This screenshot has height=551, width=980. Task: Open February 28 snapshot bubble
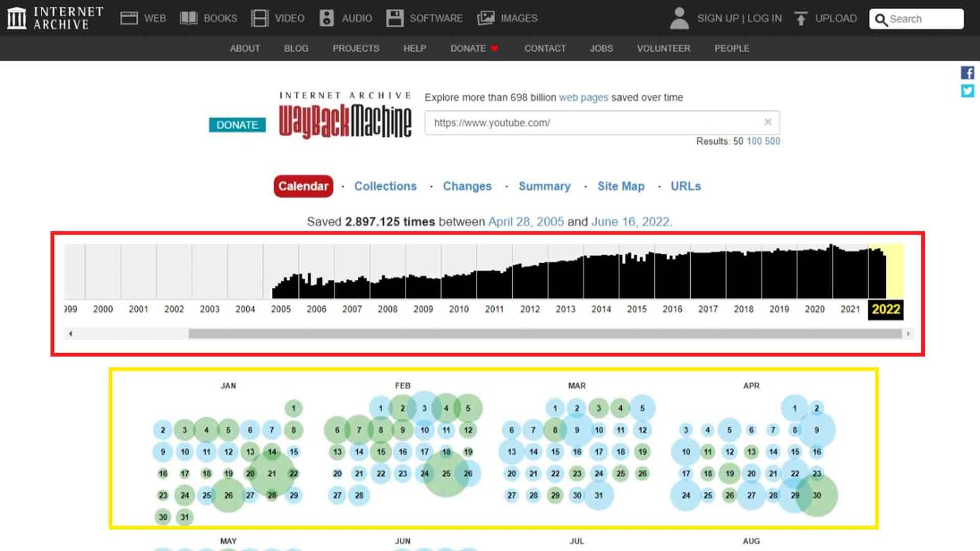pos(359,495)
